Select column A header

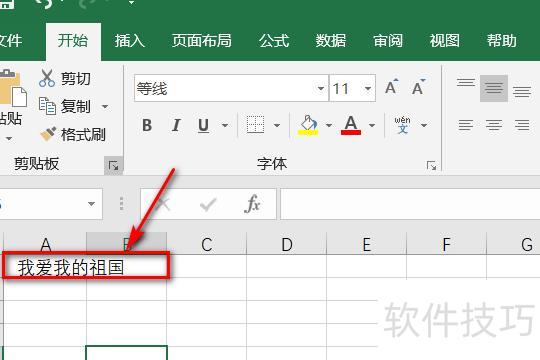[45, 244]
